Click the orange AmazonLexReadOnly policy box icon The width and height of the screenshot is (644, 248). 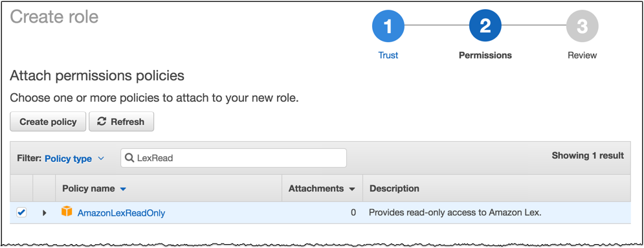point(67,212)
